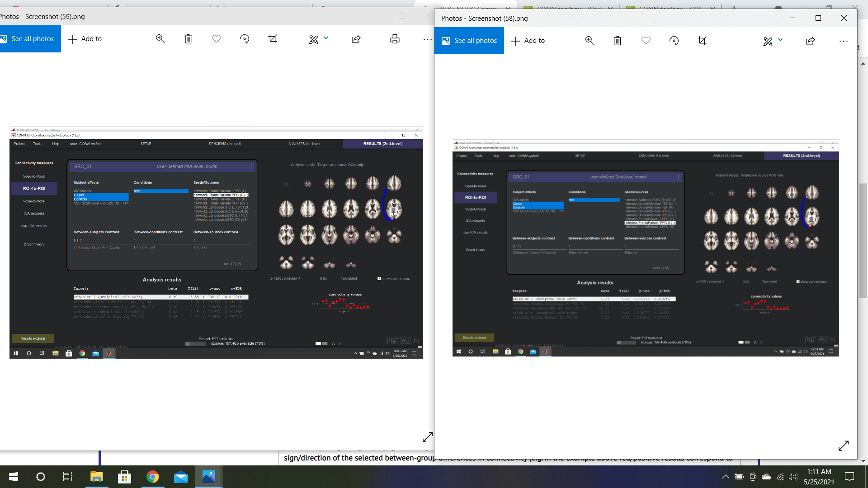
Task: Click the vertical scrollbar at right edge
Action: [863, 240]
